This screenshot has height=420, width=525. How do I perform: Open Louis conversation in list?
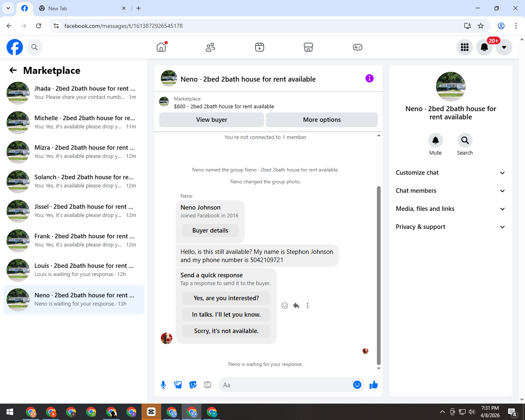point(74,270)
